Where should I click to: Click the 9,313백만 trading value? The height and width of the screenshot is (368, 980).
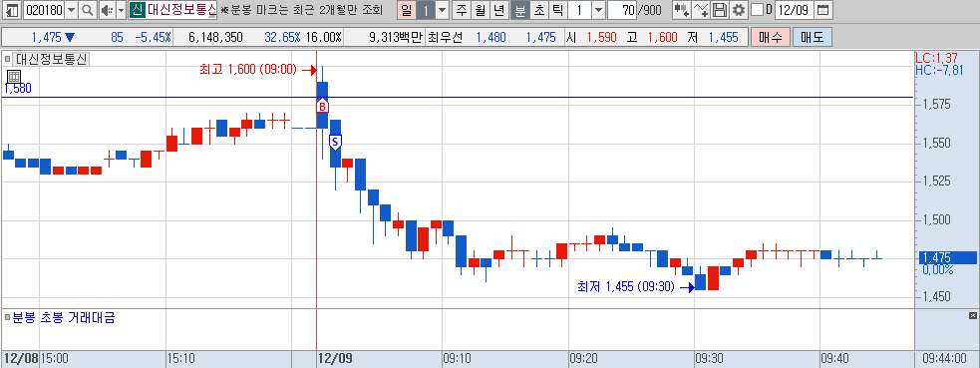(x=396, y=37)
